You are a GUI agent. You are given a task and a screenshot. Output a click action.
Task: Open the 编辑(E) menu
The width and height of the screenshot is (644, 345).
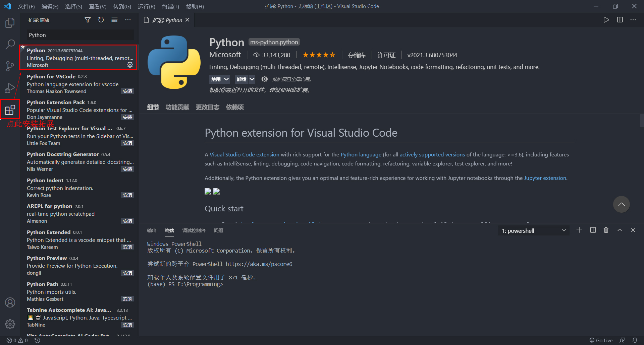(50, 6)
